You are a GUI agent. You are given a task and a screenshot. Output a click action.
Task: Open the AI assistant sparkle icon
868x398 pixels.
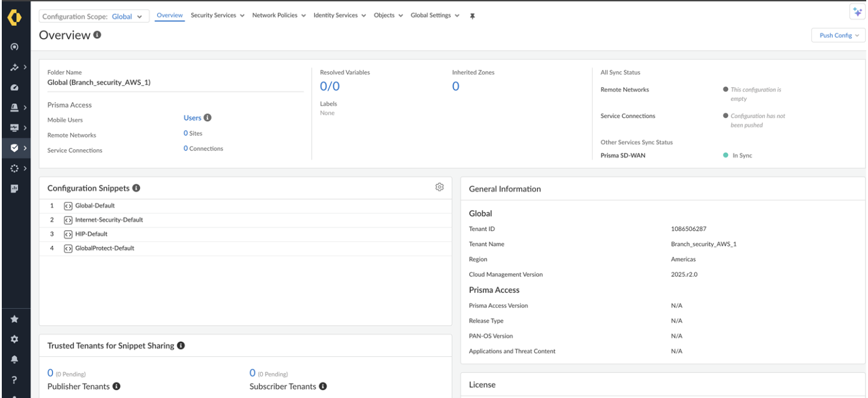858,13
